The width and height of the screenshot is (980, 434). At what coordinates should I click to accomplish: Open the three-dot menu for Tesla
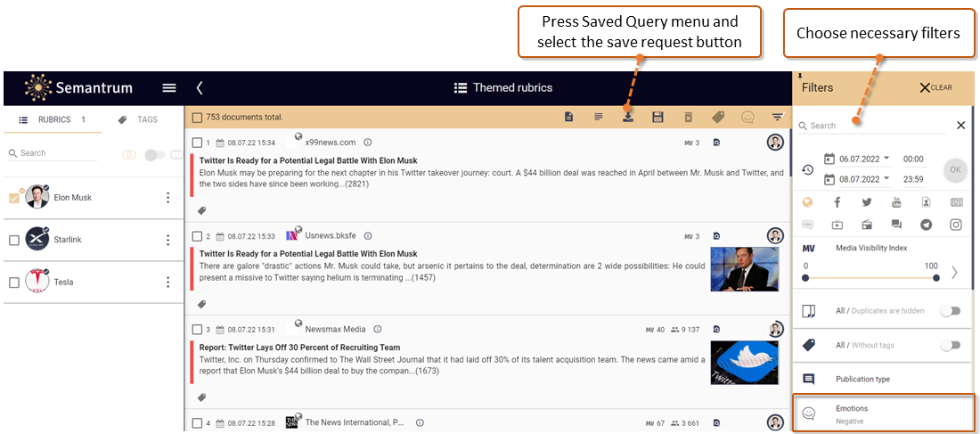pyautogui.click(x=167, y=283)
